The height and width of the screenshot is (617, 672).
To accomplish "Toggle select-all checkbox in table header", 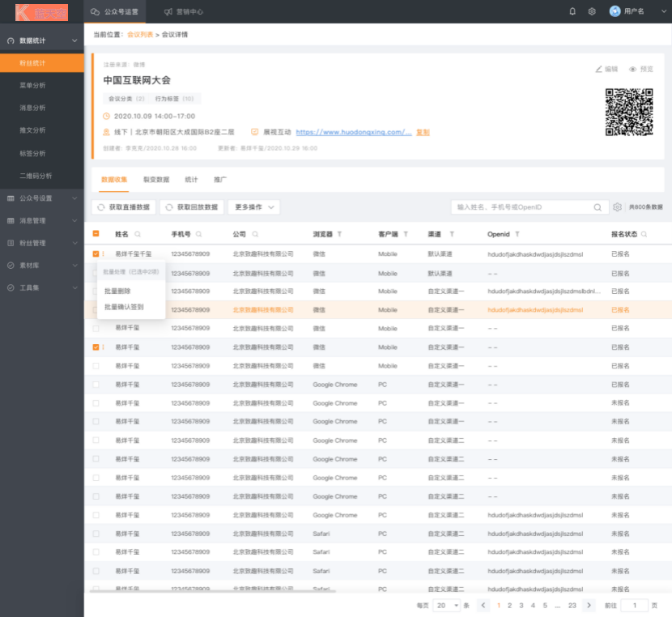I will 96,234.
